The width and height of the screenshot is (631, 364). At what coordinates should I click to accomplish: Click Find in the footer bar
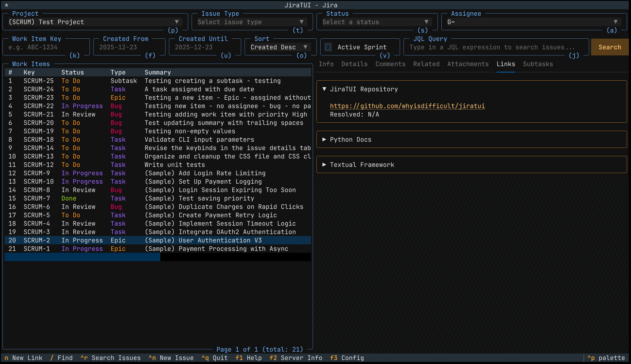coord(62,358)
